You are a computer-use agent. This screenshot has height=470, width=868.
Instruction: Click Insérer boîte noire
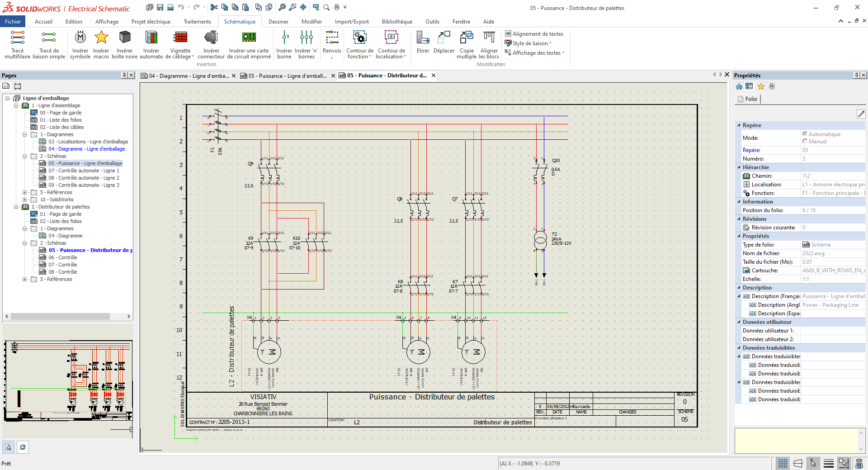pyautogui.click(x=124, y=44)
